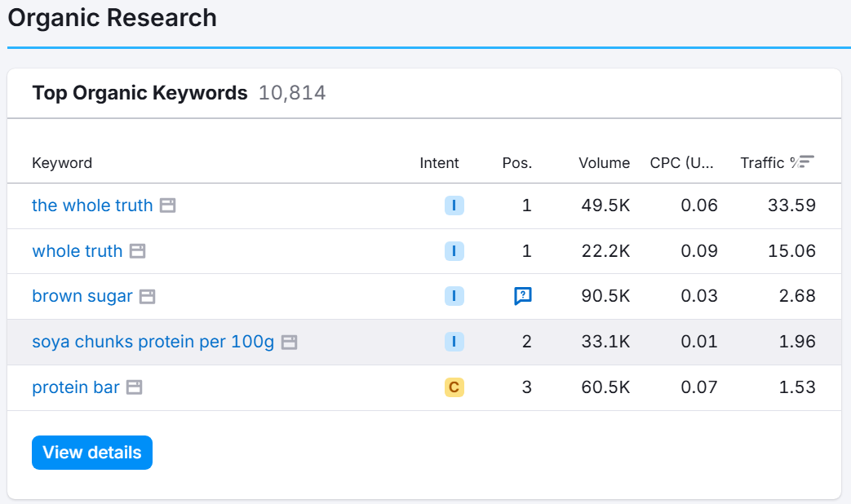The image size is (851, 504).
Task: Click the View details button
Action: coord(92,453)
